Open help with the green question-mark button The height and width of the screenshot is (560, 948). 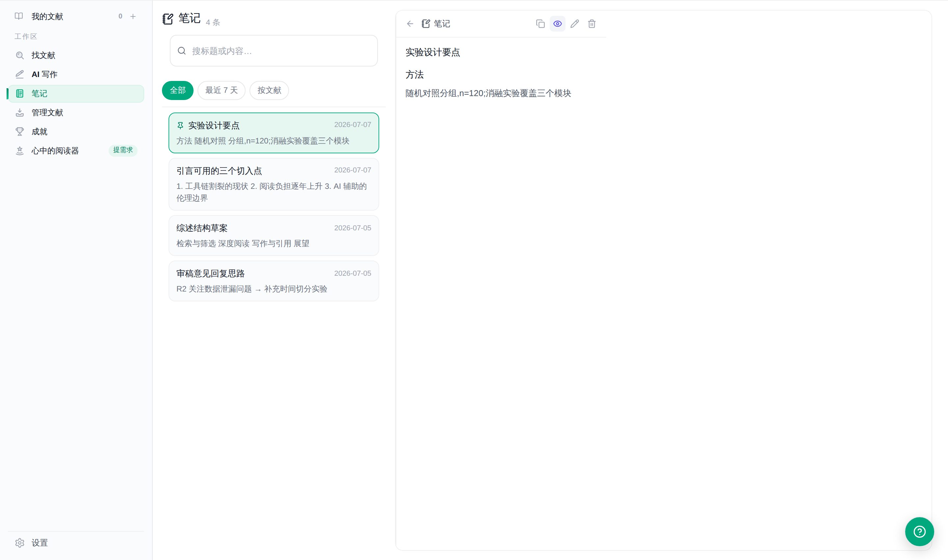click(x=919, y=532)
